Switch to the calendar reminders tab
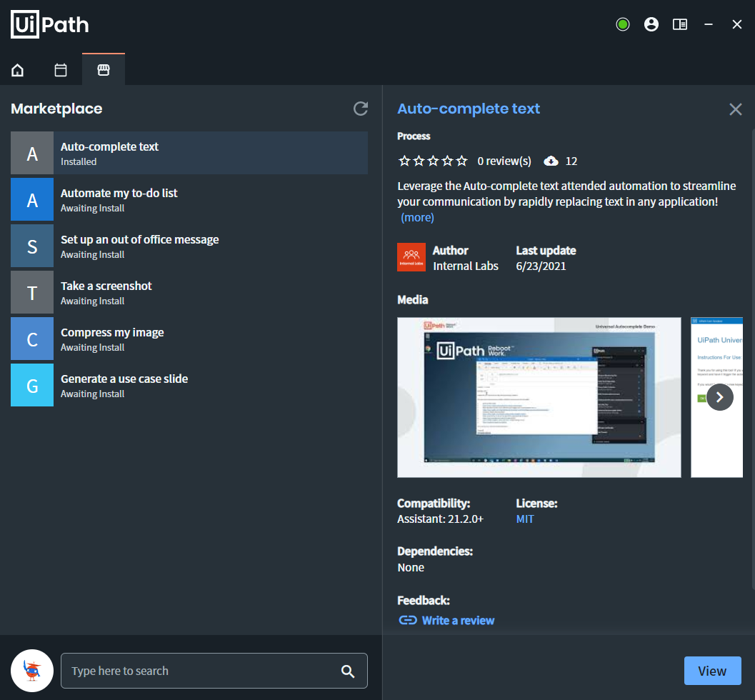This screenshot has width=755, height=700. tap(61, 70)
